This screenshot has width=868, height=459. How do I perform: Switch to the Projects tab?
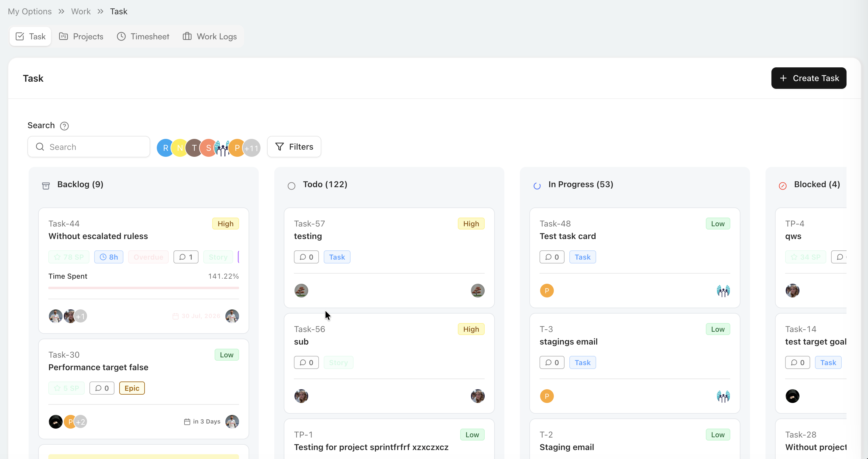point(81,36)
